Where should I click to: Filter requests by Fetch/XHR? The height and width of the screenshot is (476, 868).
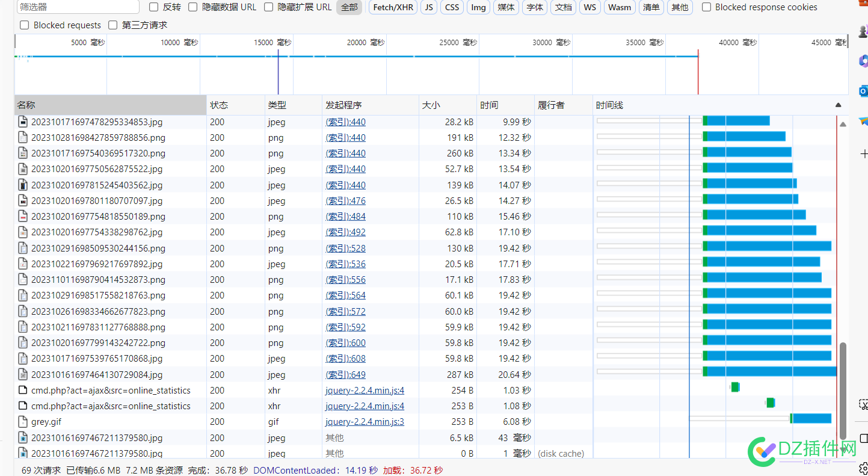393,7
